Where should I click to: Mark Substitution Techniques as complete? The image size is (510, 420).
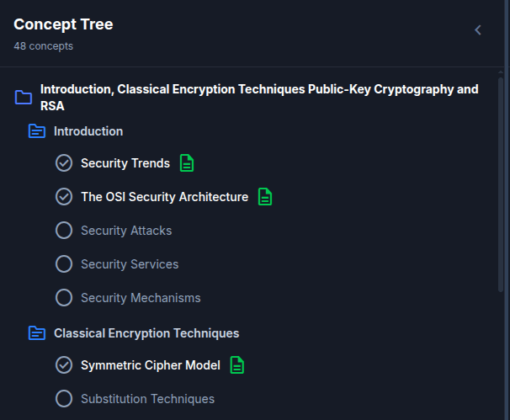64,399
